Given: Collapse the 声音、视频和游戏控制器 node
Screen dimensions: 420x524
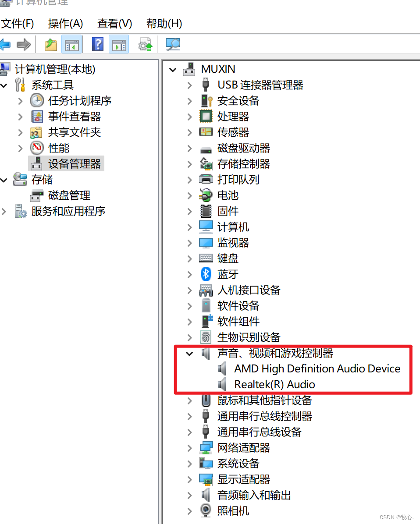Looking at the screenshot, I should pos(189,353).
